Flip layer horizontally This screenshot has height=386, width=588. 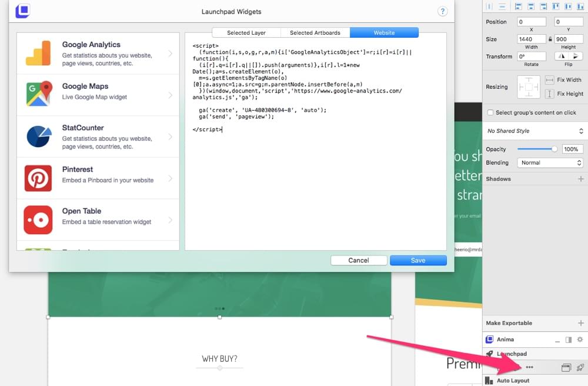[x=562, y=56]
